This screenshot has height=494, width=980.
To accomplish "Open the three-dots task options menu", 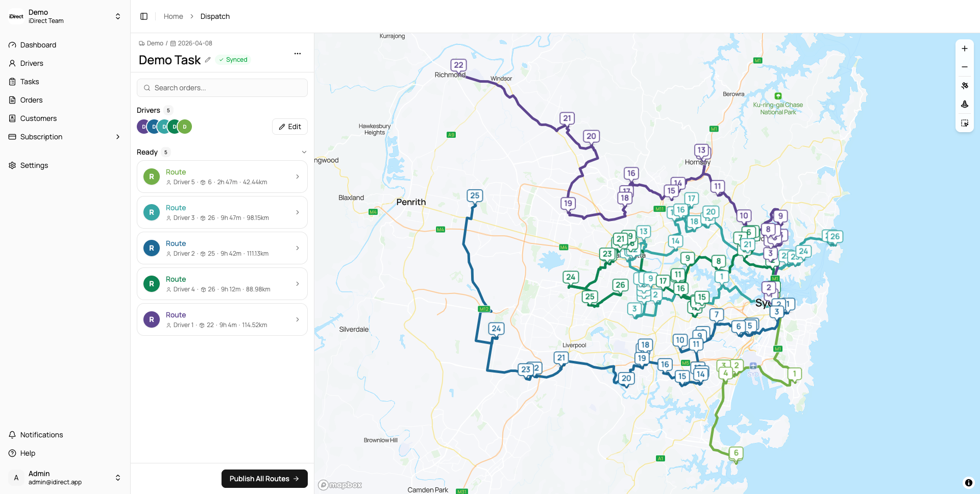I will pyautogui.click(x=298, y=54).
